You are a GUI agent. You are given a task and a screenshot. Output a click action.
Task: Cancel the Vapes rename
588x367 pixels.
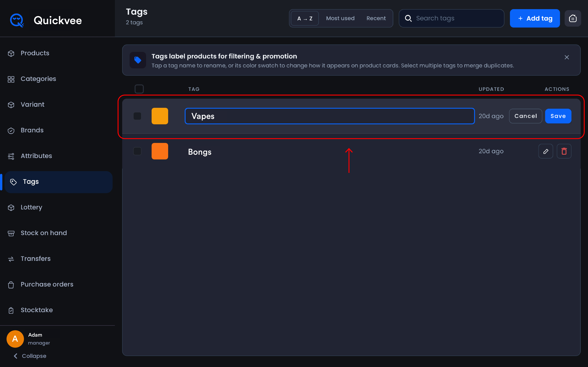pyautogui.click(x=526, y=116)
